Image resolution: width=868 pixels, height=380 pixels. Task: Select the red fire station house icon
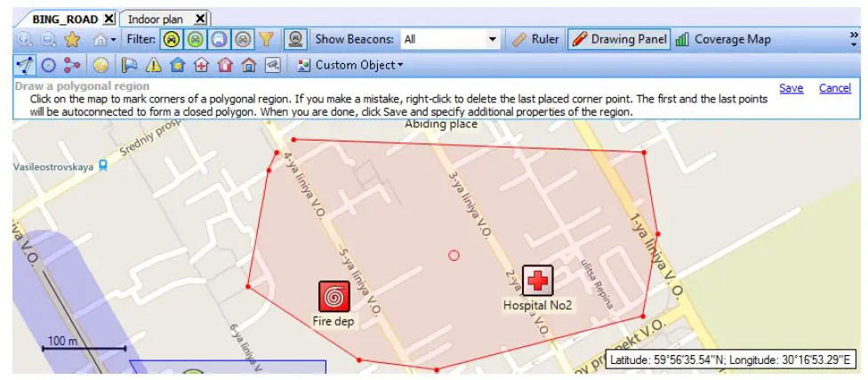(225, 66)
